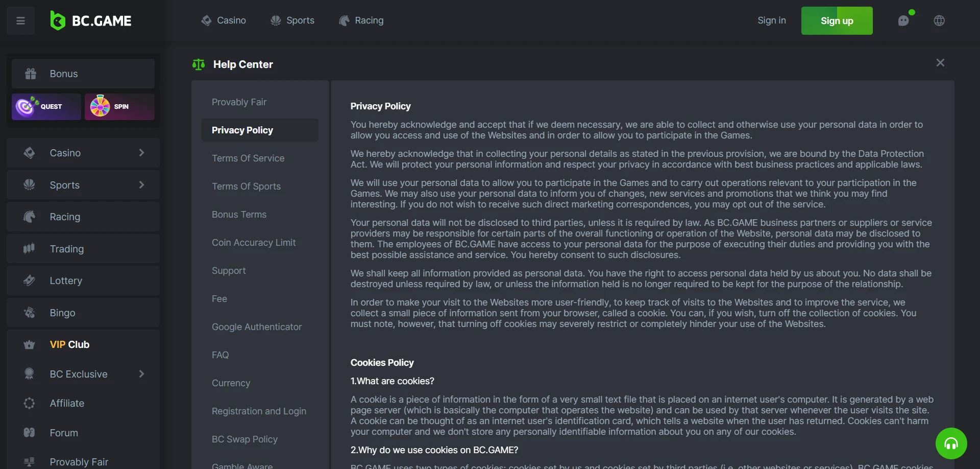Open the Spin wheel banner
This screenshot has width=980, height=469.
119,107
